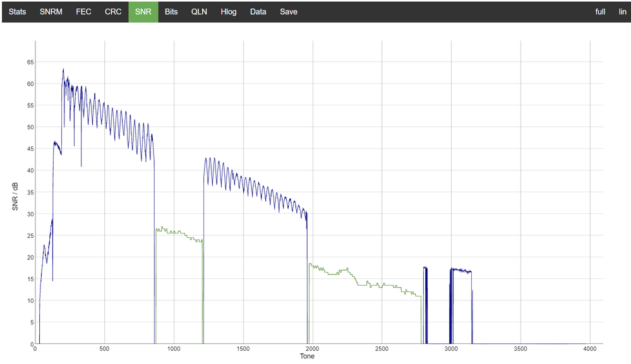Click the Save button in the navbar
631x364 pixels.
tap(289, 11)
